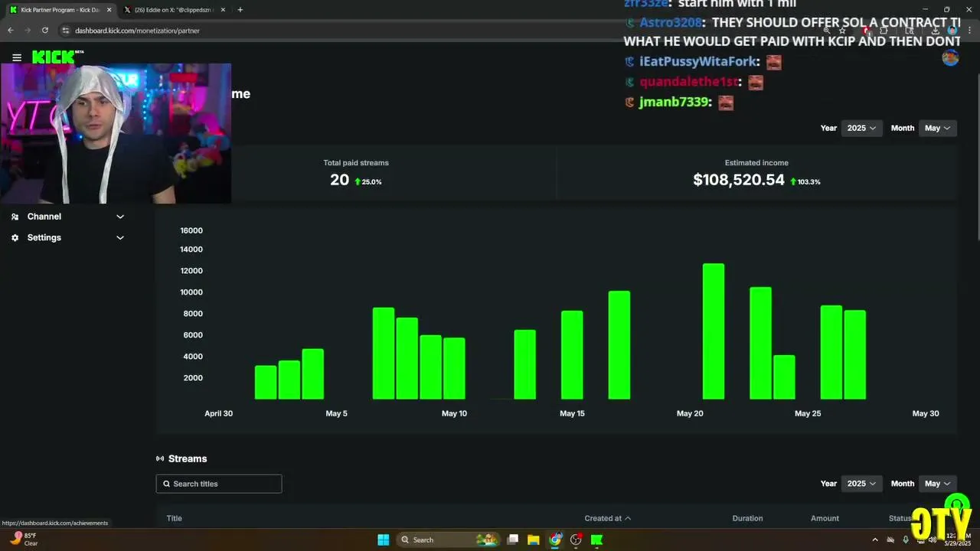The height and width of the screenshot is (551, 980).
Task: Open File Explorer from the taskbar
Action: [534, 540]
